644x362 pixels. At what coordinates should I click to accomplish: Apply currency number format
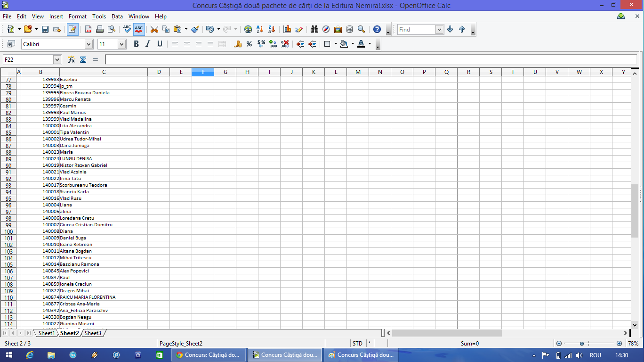pyautogui.click(x=238, y=44)
